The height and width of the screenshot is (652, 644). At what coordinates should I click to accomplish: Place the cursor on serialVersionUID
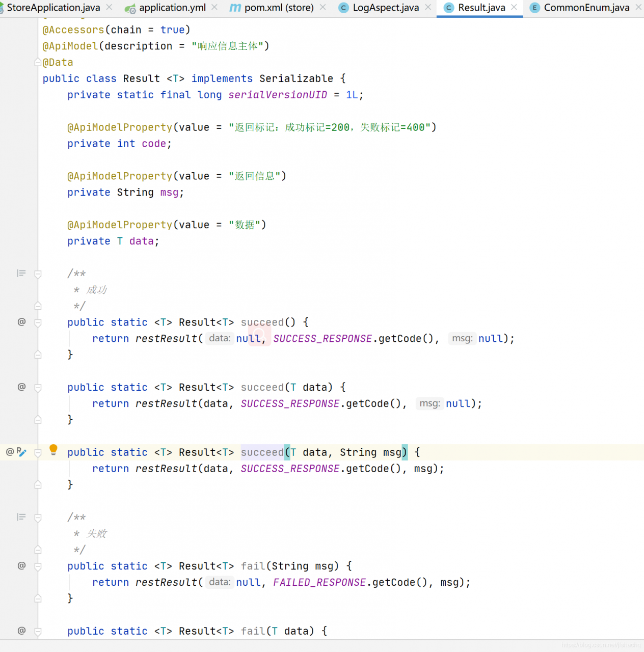coord(278,95)
